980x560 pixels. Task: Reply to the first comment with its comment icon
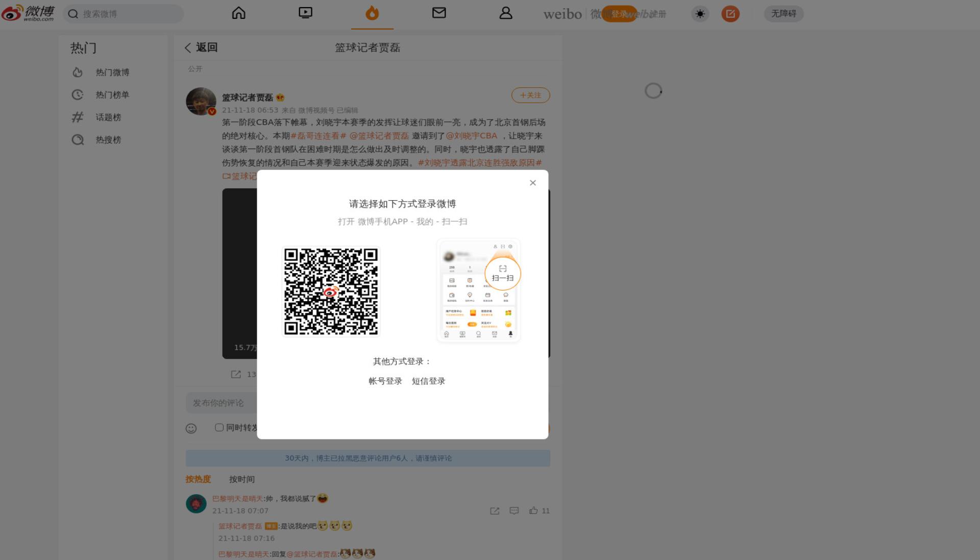pyautogui.click(x=514, y=511)
